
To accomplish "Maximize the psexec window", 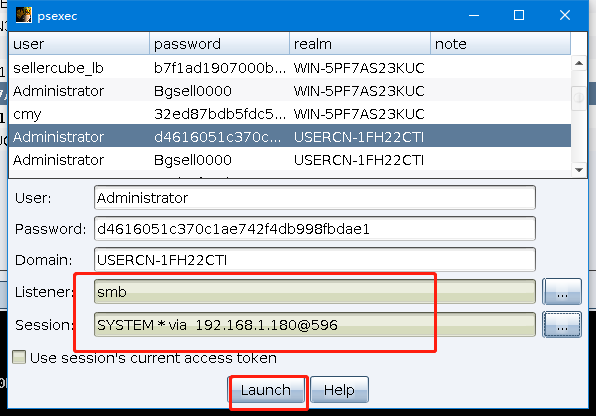I will [519, 15].
